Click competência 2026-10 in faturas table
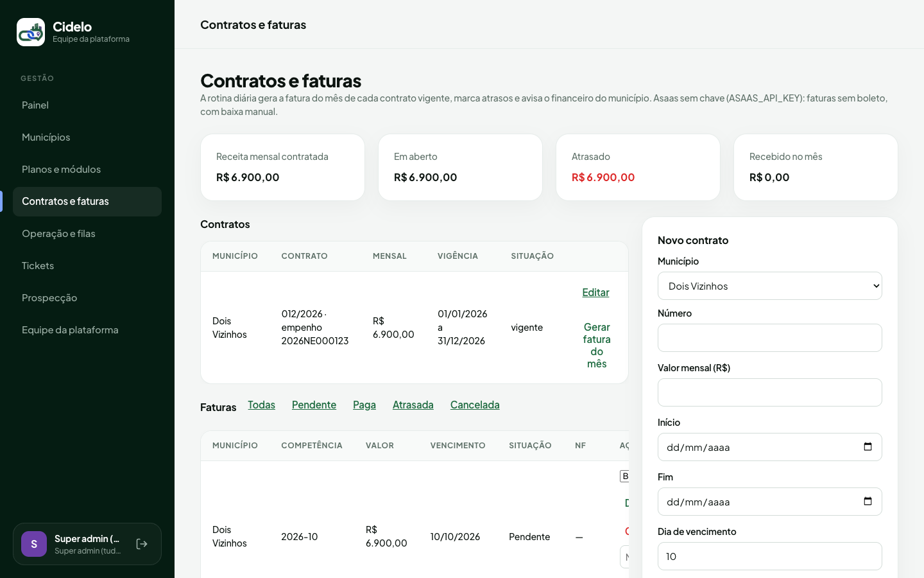The height and width of the screenshot is (578, 924). point(300,537)
